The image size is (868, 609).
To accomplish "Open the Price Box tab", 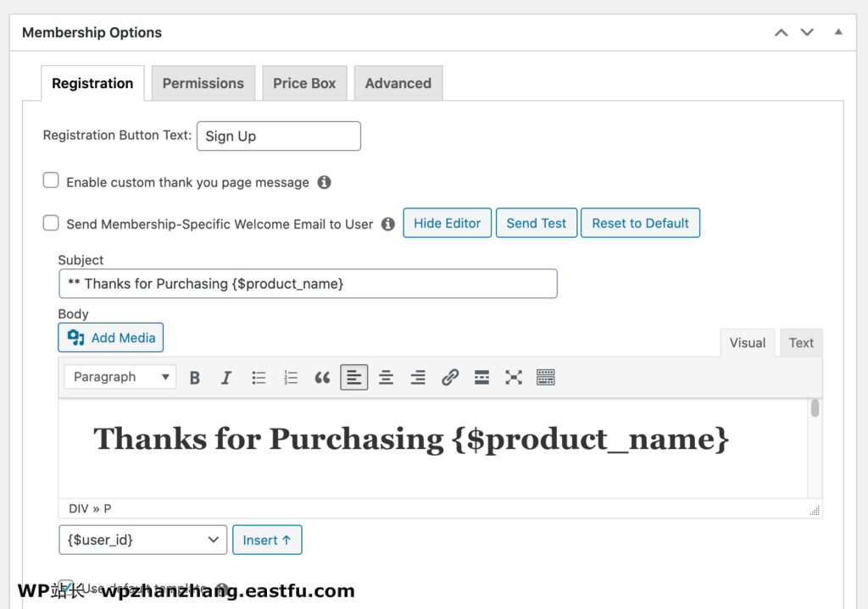I will 304,83.
